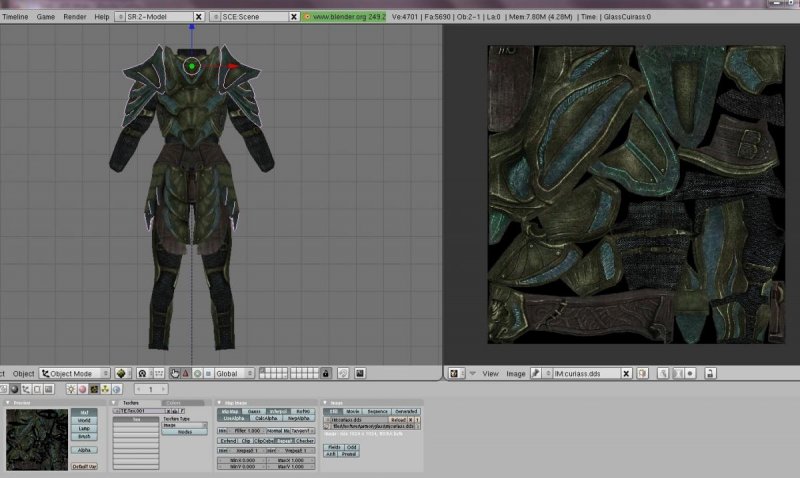This screenshot has width=800, height=478.
Task: Click the texture preview thumbnail
Action: pos(37,439)
